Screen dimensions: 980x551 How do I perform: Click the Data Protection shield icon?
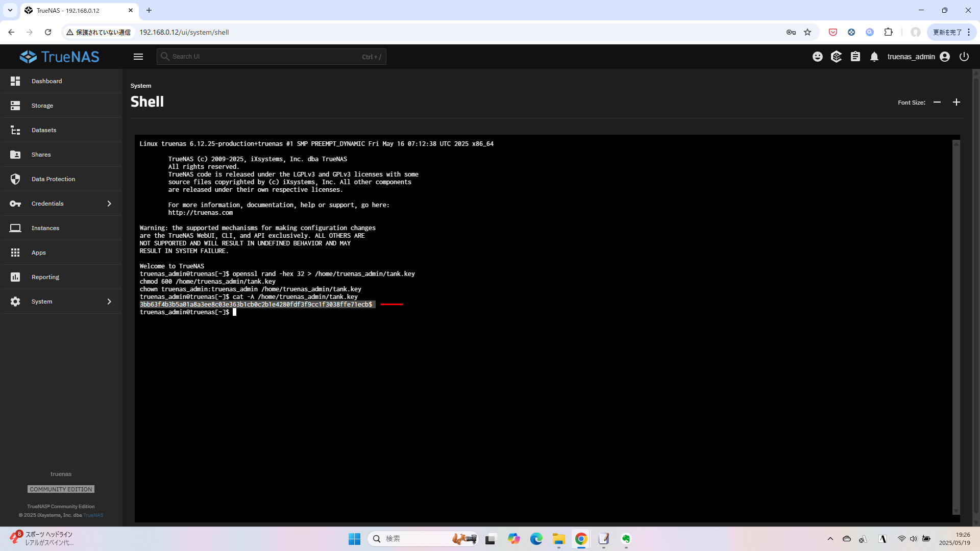[15, 179]
